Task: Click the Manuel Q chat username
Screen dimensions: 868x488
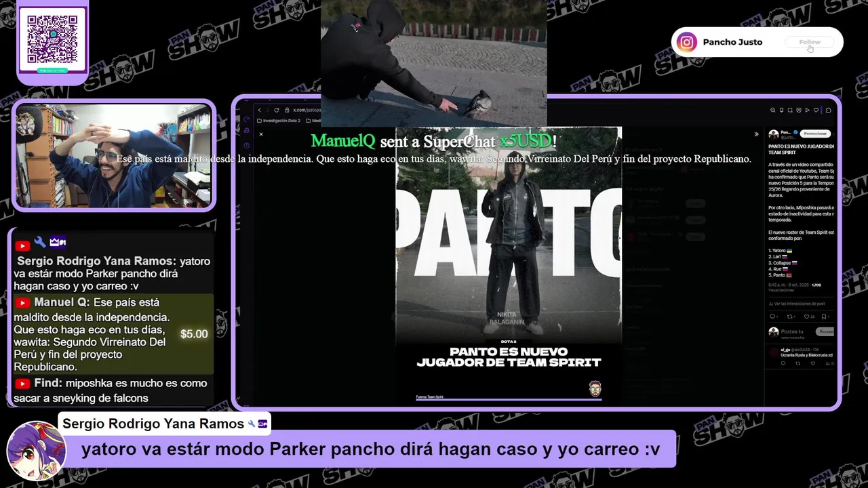Action: 62,302
